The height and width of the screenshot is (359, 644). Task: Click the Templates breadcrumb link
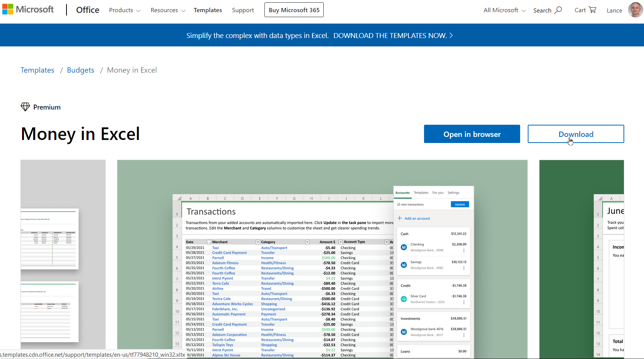point(37,70)
